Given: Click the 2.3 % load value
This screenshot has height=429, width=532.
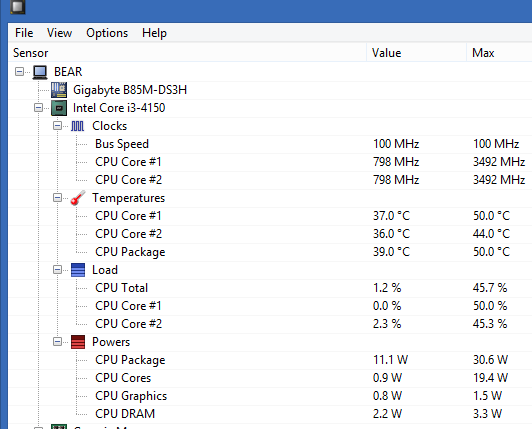Looking at the screenshot, I should click(387, 324).
